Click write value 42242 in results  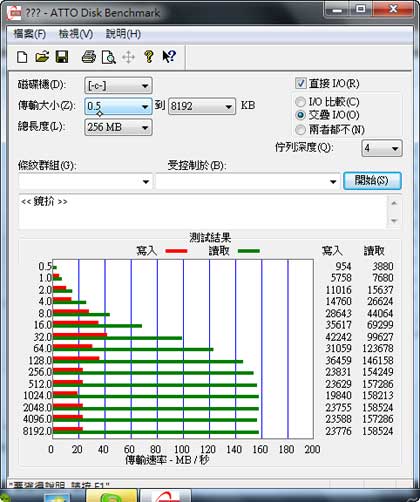coord(338,337)
